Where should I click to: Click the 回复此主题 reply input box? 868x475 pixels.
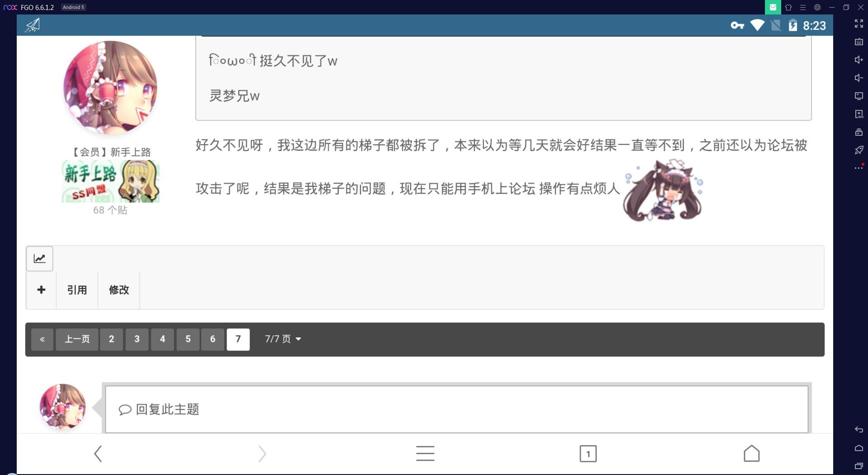pyautogui.click(x=457, y=409)
